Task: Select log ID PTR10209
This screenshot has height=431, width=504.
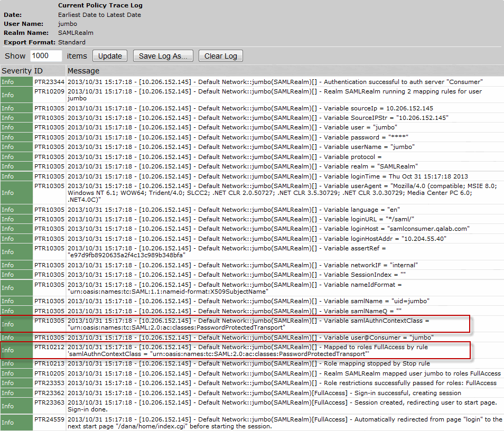Action: click(49, 91)
